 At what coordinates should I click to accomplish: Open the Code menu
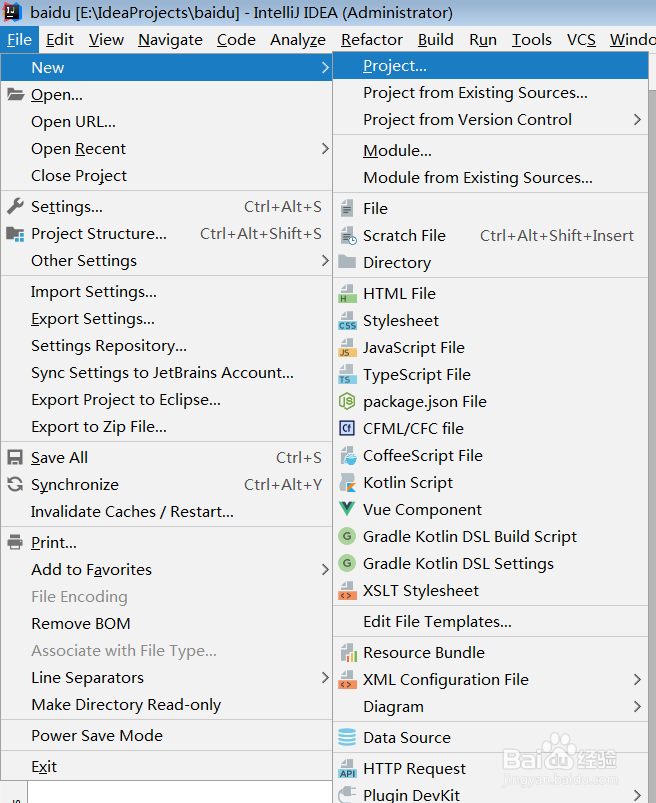point(236,39)
